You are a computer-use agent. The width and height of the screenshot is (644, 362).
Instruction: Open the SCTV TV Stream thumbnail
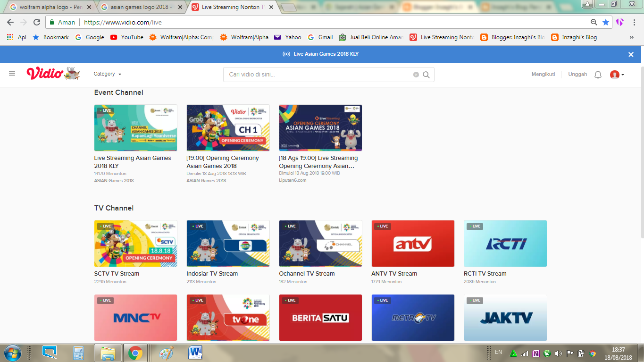pyautogui.click(x=136, y=244)
